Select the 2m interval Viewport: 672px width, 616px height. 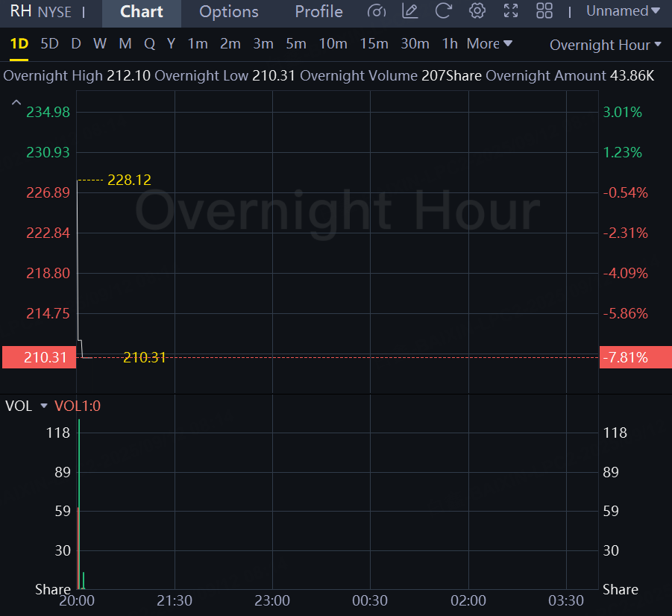[x=230, y=44]
